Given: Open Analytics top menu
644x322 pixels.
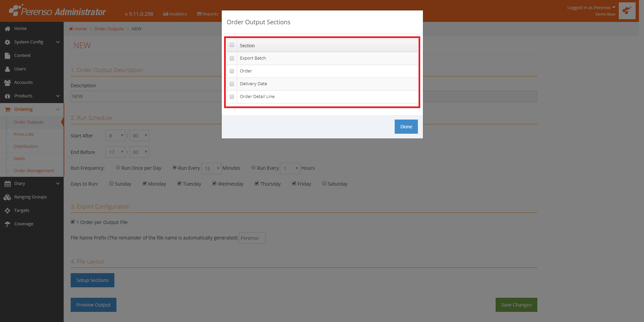Looking at the screenshot, I should point(175,14).
